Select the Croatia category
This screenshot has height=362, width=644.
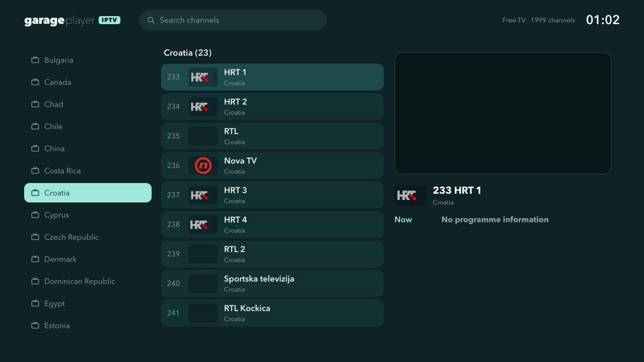click(88, 193)
